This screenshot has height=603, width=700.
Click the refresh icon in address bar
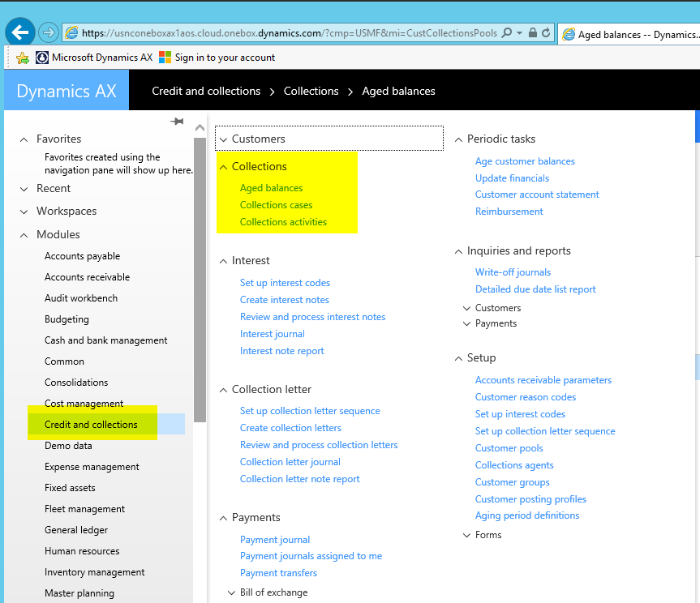[x=546, y=33]
